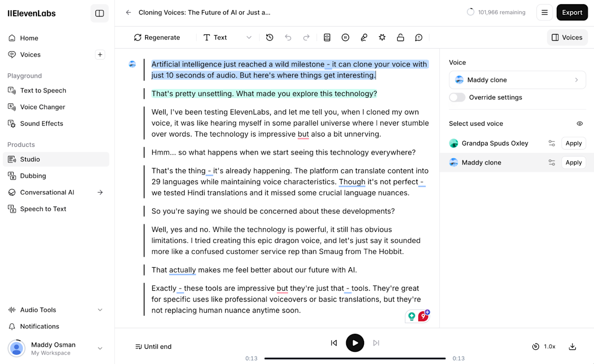Click the arrow beside Conversational AI
Image resolution: width=594 pixels, height=364 pixels.
tap(100, 192)
